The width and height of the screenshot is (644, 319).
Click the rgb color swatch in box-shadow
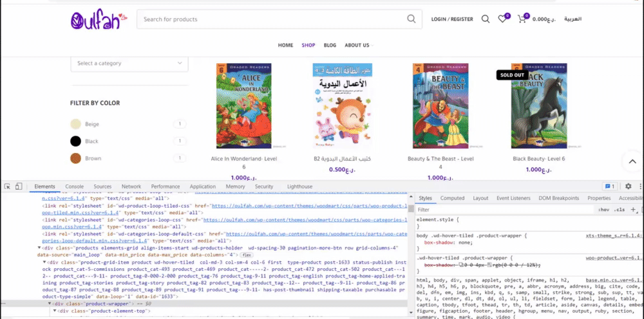489,266
